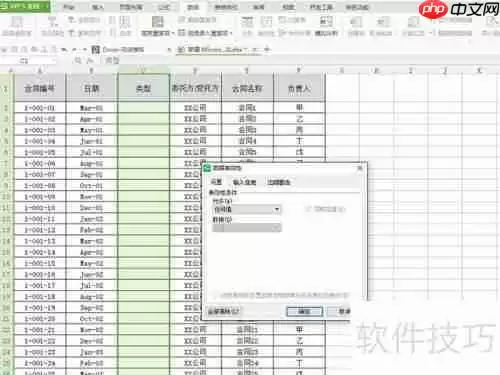Open the 高亮重复项 dropdown arrow
Screen dimensions: 500x375
point(173,33)
